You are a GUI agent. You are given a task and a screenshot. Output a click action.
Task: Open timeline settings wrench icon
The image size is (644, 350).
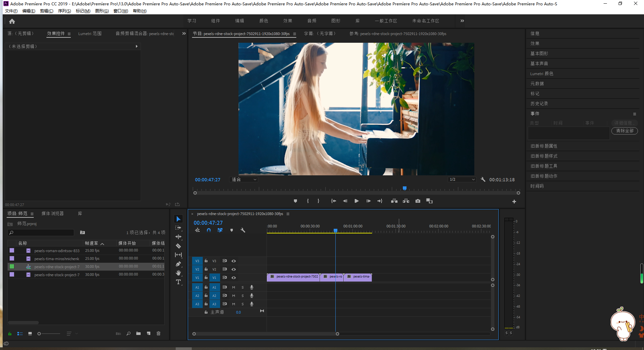[243, 230]
